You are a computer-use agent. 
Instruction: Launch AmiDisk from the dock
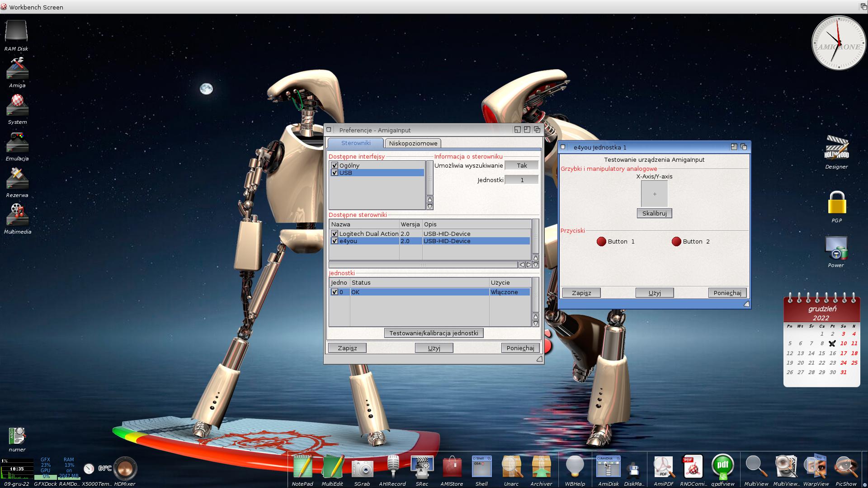coord(608,467)
